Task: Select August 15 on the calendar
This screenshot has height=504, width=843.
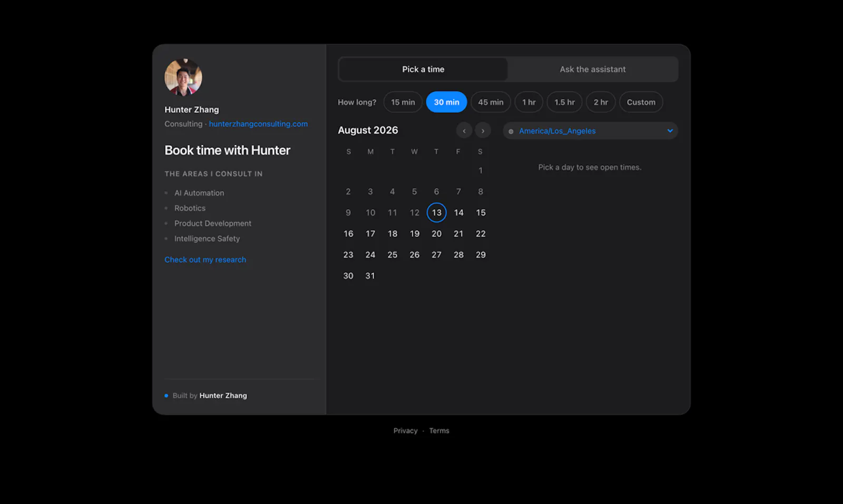Action: click(x=481, y=213)
